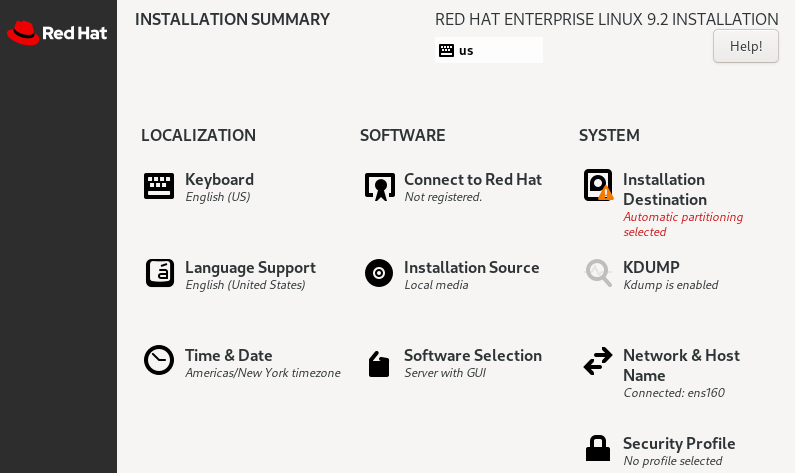The image size is (795, 473).
Task: Select the Connect to Red Hat certificate icon
Action: pyautogui.click(x=379, y=186)
